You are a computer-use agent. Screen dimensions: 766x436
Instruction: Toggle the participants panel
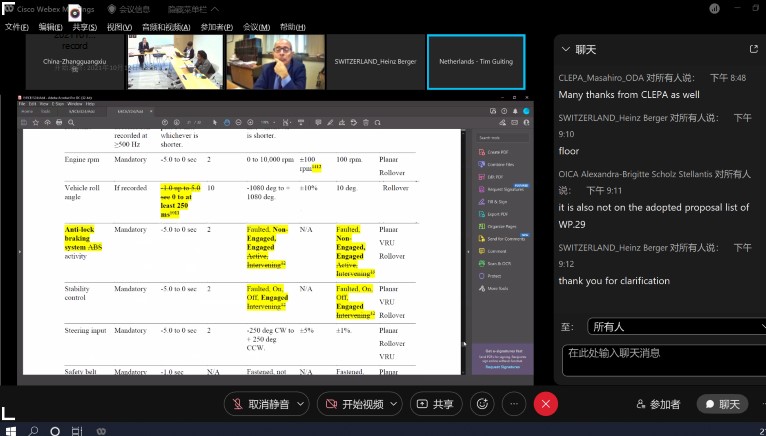pyautogui.click(x=658, y=404)
